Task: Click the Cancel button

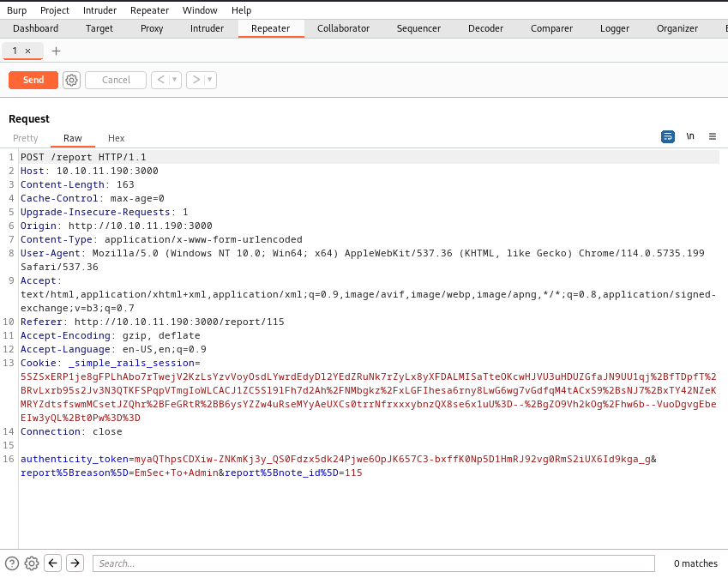Action: point(116,80)
